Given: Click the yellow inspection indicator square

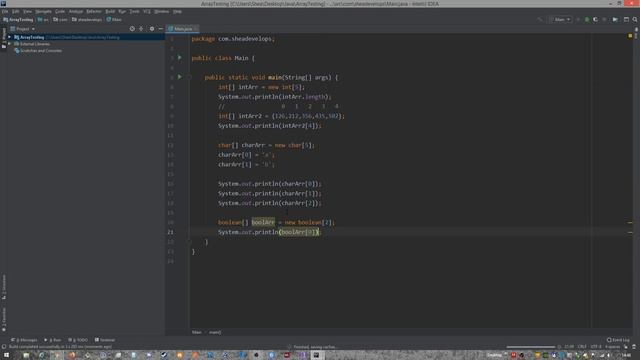Looking at the screenshot, I should click(630, 36).
